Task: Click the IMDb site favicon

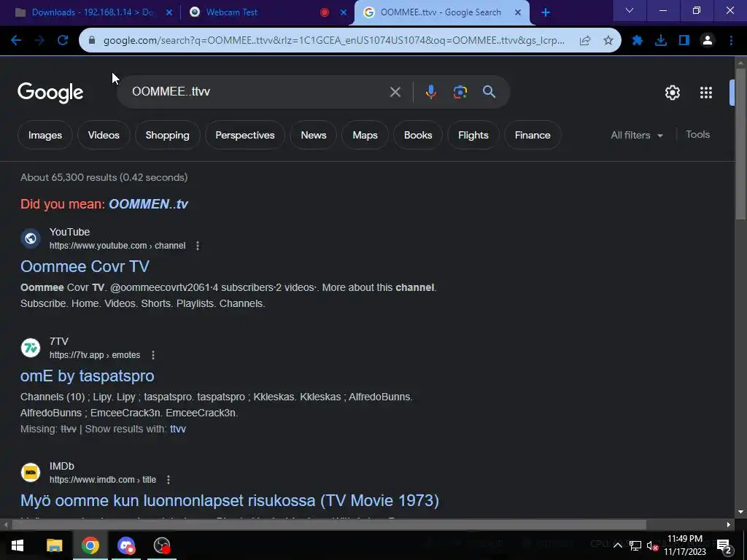Action: [31, 472]
